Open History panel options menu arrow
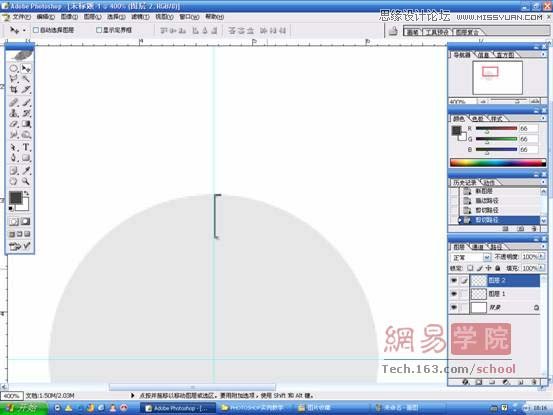Image resolution: width=553 pixels, height=415 pixels. (x=543, y=182)
